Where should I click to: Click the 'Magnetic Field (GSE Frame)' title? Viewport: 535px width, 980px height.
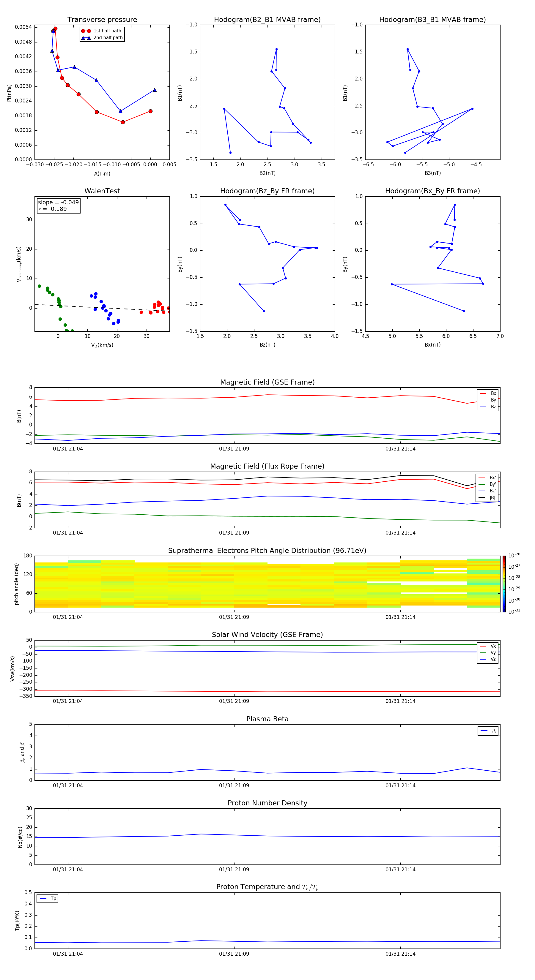[x=267, y=382]
